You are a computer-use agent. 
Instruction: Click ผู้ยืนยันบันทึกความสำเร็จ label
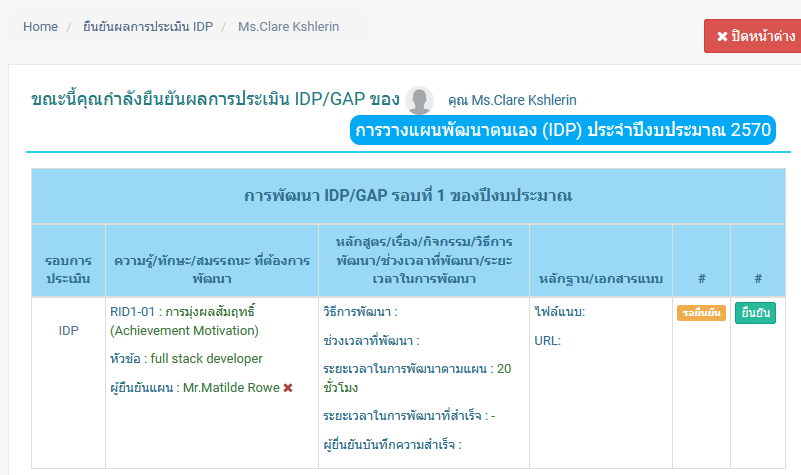point(392,444)
